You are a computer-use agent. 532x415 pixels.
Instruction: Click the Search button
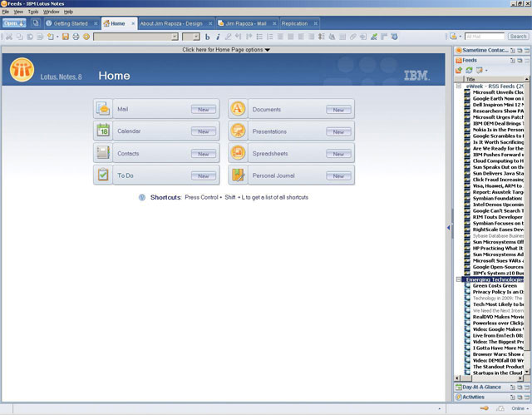[518, 37]
